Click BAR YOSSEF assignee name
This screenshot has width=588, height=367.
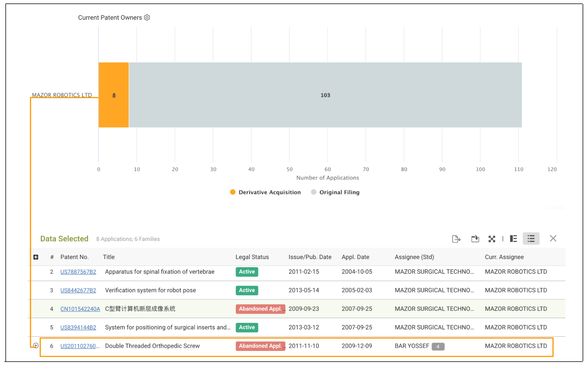(x=412, y=346)
